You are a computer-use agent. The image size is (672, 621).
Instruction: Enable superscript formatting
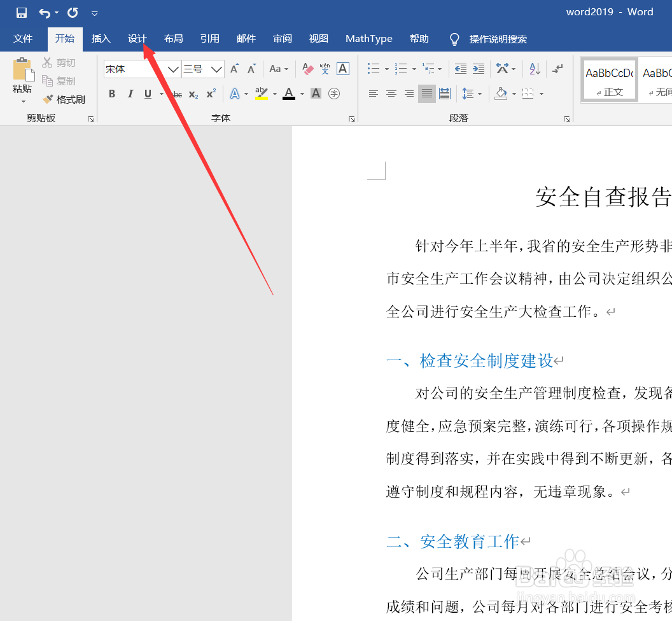(210, 94)
